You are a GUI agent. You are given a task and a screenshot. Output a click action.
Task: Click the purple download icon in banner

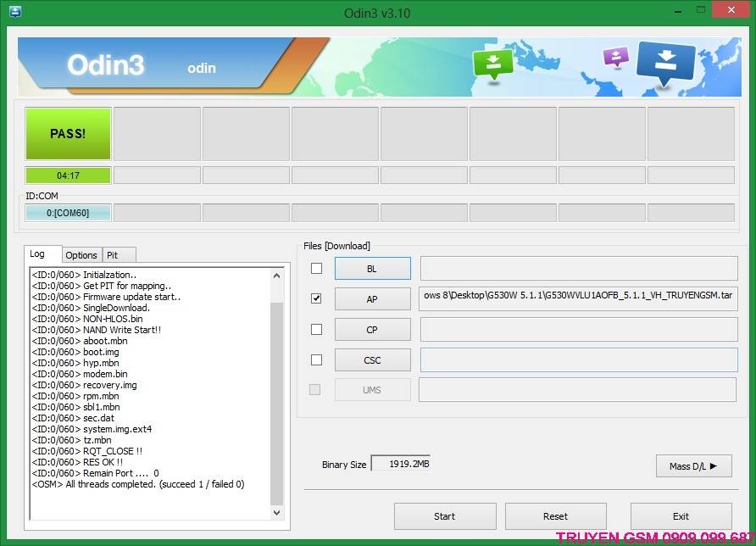click(615, 58)
